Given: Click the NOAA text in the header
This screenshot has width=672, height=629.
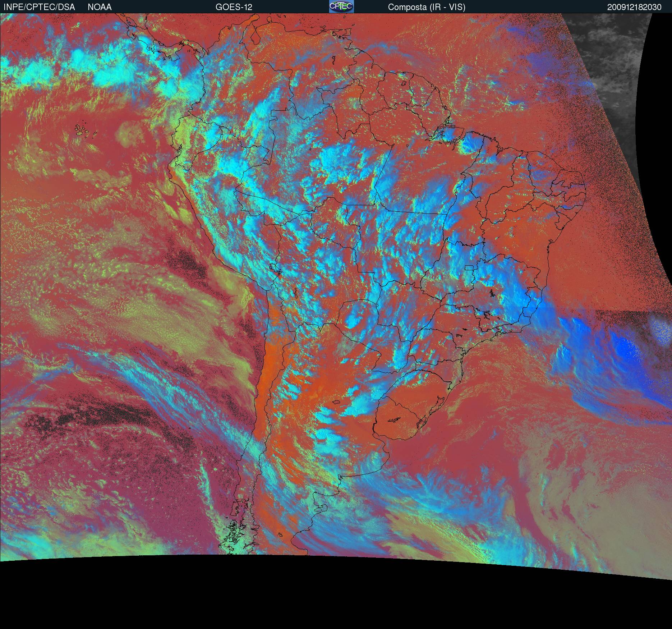Looking at the screenshot, I should pyautogui.click(x=100, y=7).
